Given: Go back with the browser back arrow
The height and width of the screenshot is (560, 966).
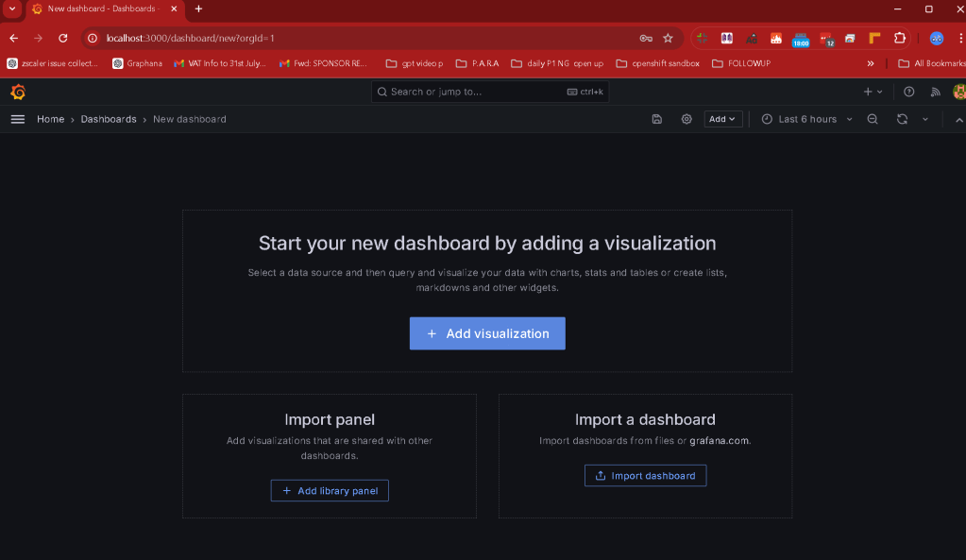Looking at the screenshot, I should pyautogui.click(x=13, y=38).
